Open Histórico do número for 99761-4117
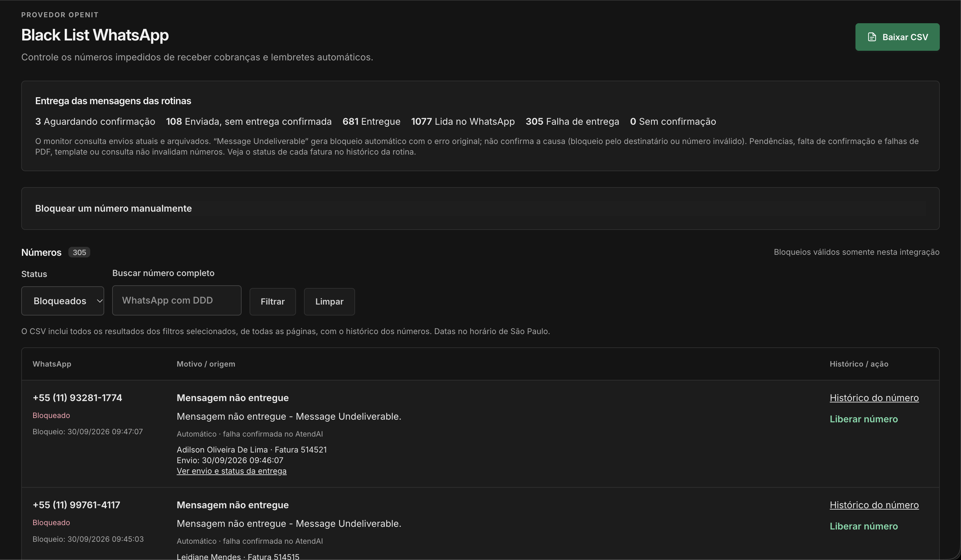This screenshot has height=560, width=961. pos(874,505)
